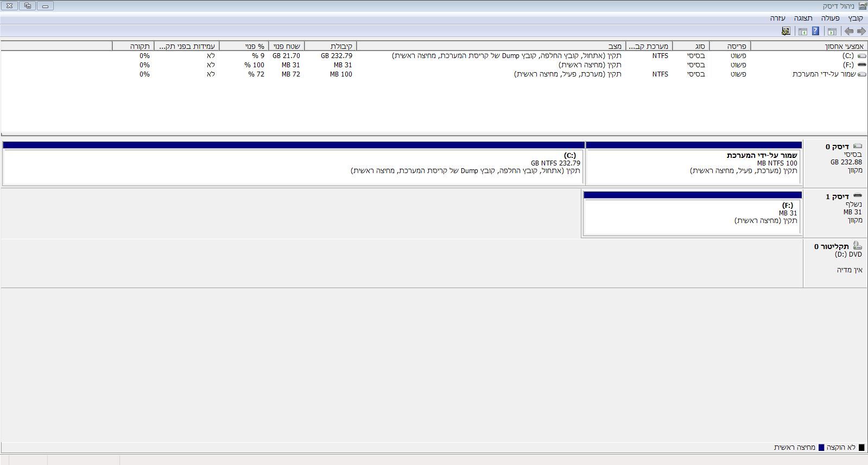This screenshot has width=868, height=465.
Task: Click the GB 232.79 capacity cell
Action: (336, 56)
